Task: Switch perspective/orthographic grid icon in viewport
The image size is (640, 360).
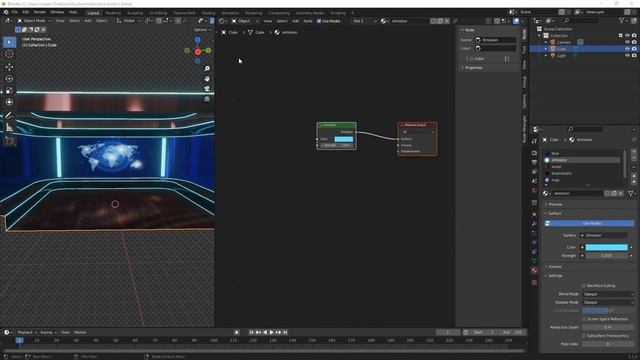Action: click(207, 99)
